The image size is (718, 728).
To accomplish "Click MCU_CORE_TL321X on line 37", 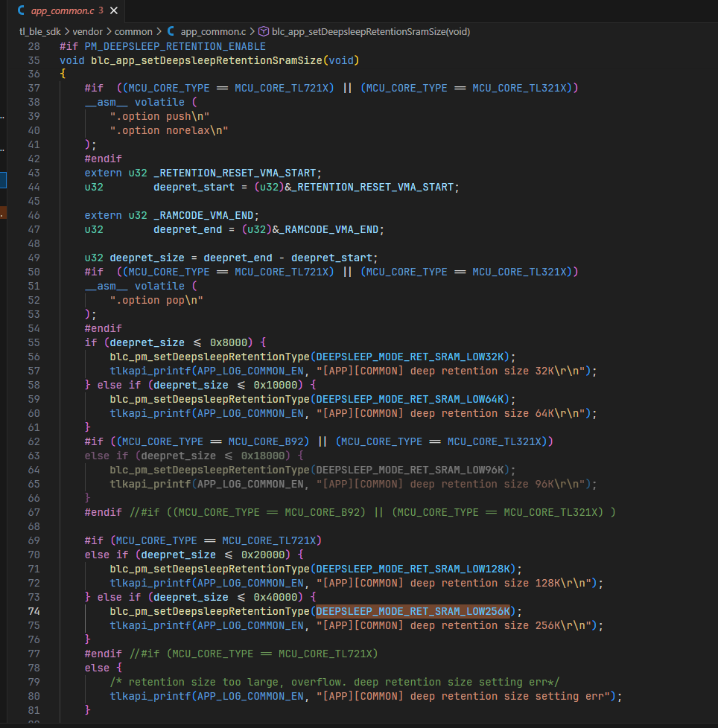I will tap(519, 89).
